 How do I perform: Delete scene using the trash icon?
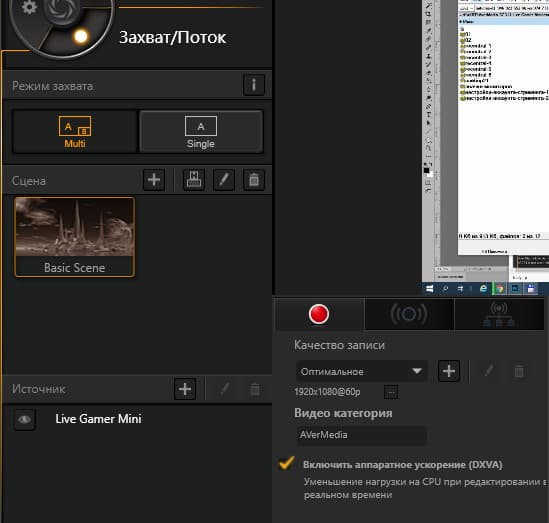254,180
